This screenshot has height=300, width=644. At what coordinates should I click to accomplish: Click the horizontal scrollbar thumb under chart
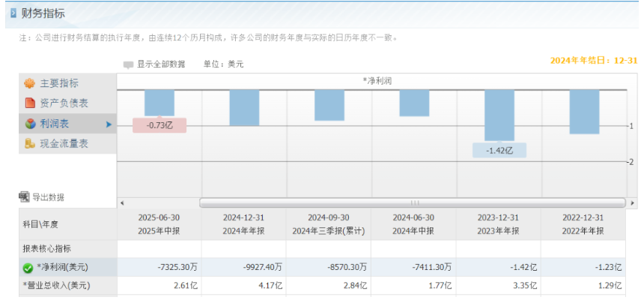(x=412, y=203)
